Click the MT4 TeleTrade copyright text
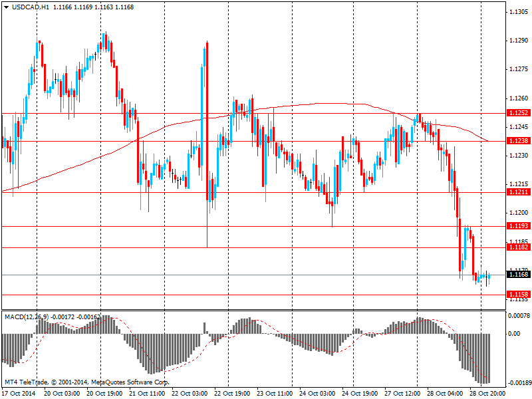 (86, 382)
